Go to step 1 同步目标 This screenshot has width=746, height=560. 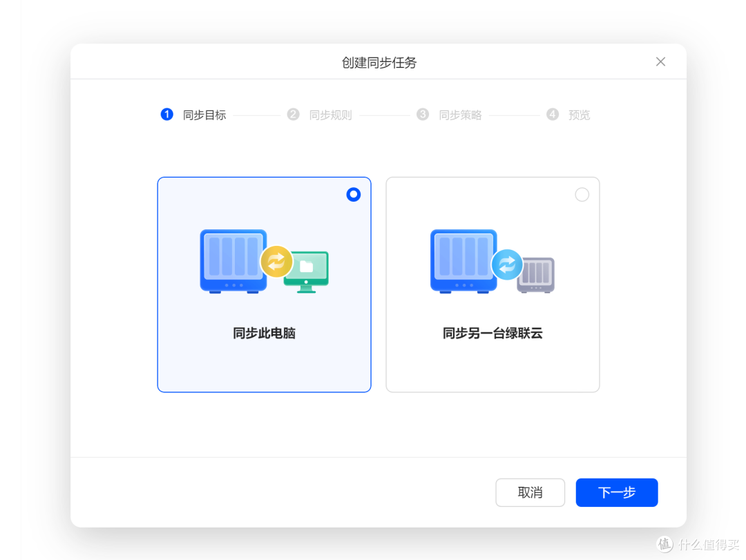[x=193, y=115]
